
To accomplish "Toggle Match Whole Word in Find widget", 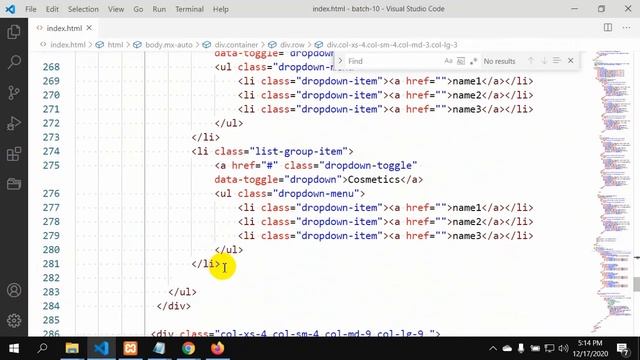I will 461,61.
